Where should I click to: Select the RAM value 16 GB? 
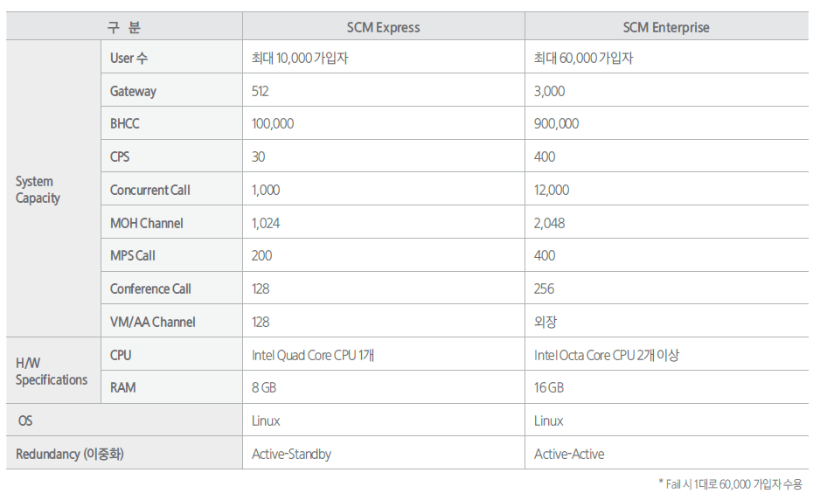point(549,388)
